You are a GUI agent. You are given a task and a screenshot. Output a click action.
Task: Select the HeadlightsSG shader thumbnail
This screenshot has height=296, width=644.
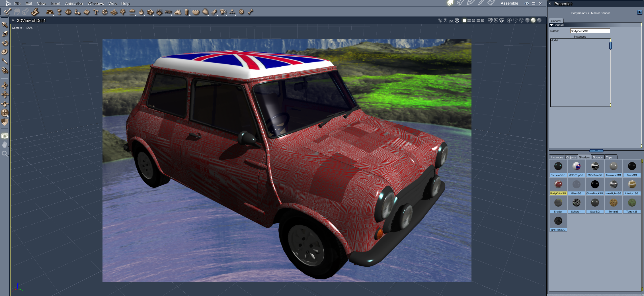613,187
